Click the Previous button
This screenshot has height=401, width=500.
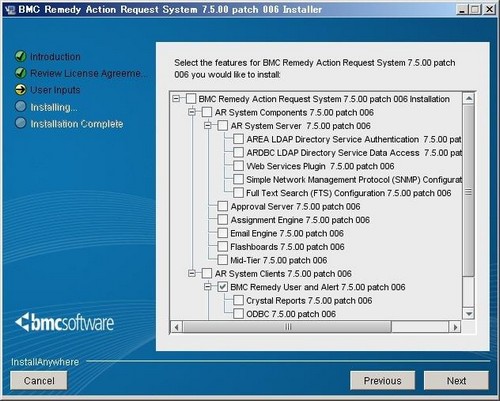point(382,380)
